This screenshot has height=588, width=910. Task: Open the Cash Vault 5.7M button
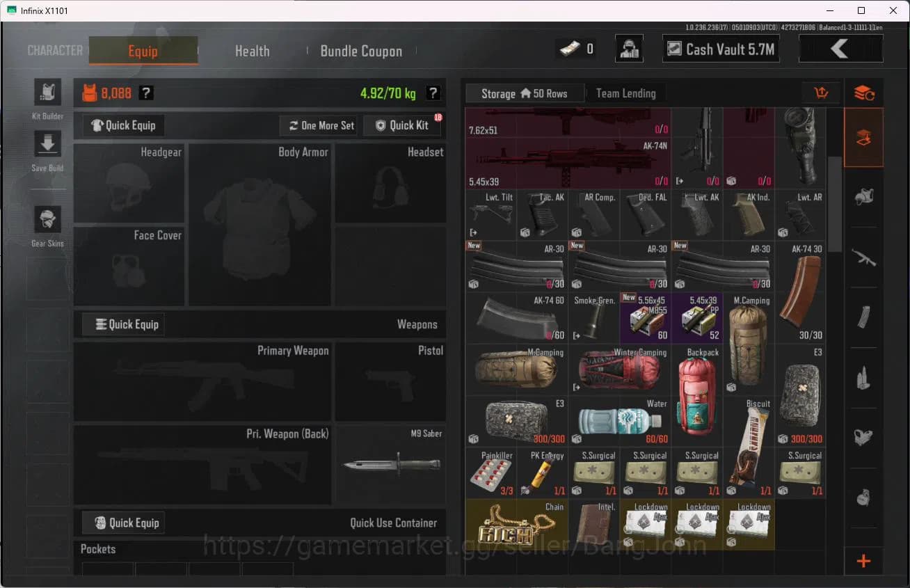(x=720, y=49)
